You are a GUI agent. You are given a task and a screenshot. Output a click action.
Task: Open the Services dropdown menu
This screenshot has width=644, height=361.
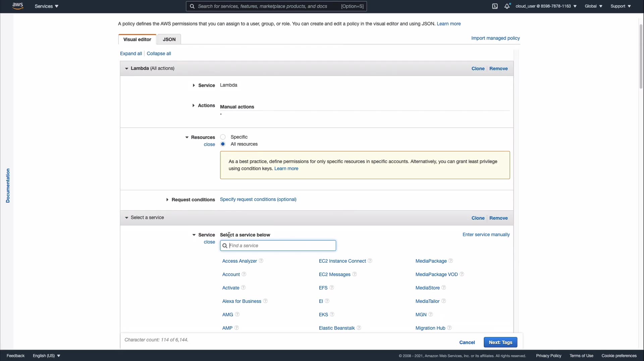pyautogui.click(x=46, y=6)
